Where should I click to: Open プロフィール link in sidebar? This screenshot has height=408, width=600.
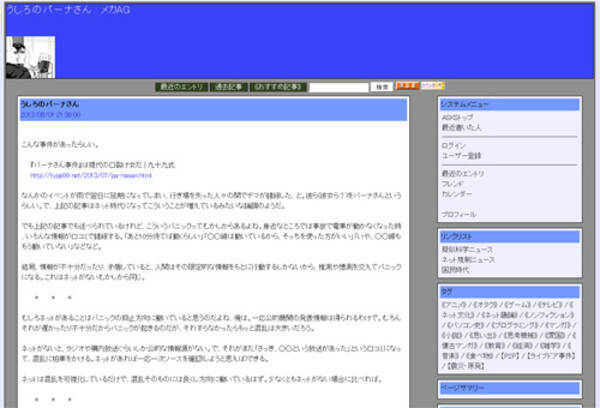point(459,214)
